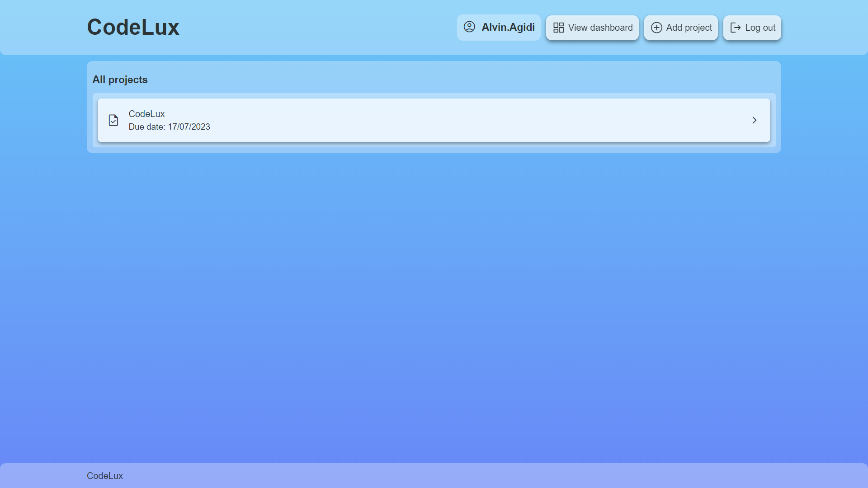Click the CodeLux header logo title
This screenshot has width=868, height=488.
tap(133, 27)
